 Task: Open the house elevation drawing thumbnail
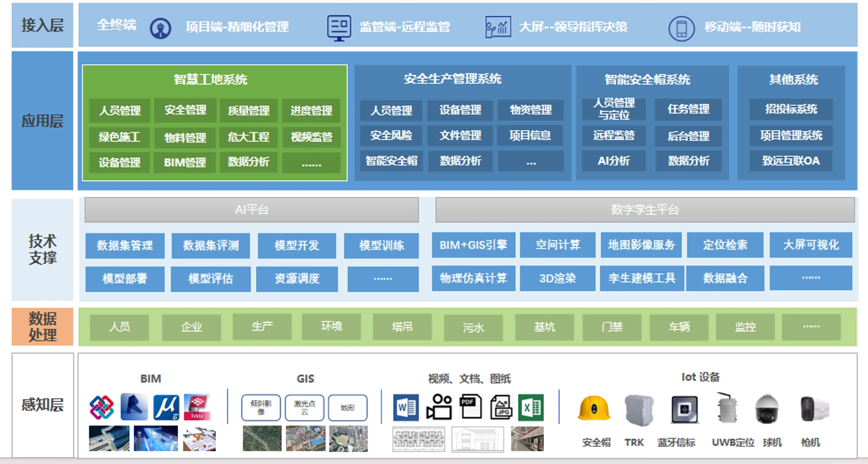(478, 439)
